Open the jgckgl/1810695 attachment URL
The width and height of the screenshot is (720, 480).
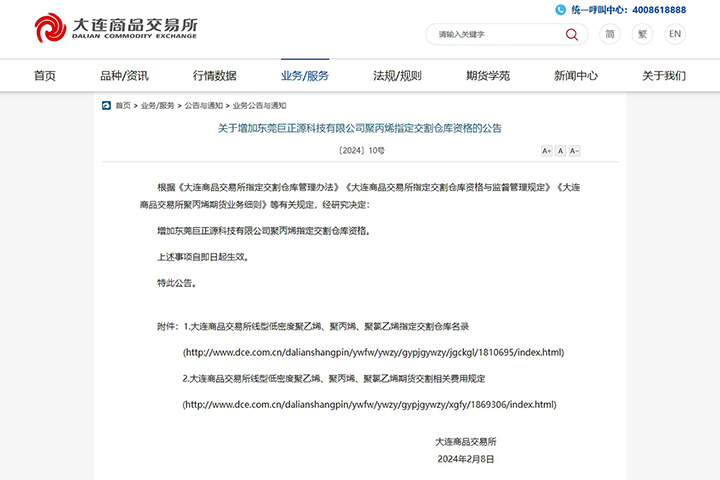(373, 352)
